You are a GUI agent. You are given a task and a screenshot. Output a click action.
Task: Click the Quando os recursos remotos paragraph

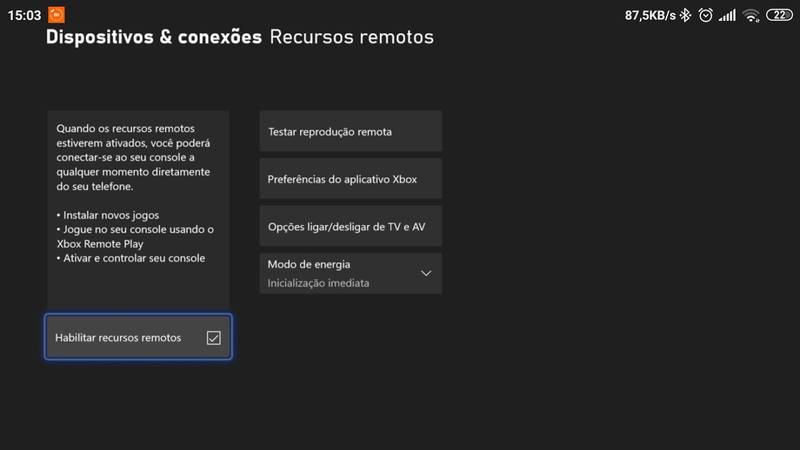[x=133, y=157]
